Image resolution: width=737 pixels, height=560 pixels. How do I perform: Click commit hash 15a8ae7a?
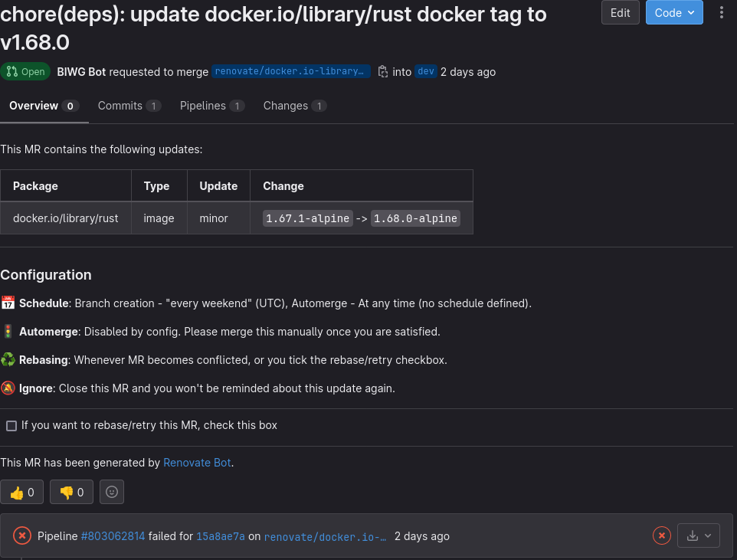point(221,536)
